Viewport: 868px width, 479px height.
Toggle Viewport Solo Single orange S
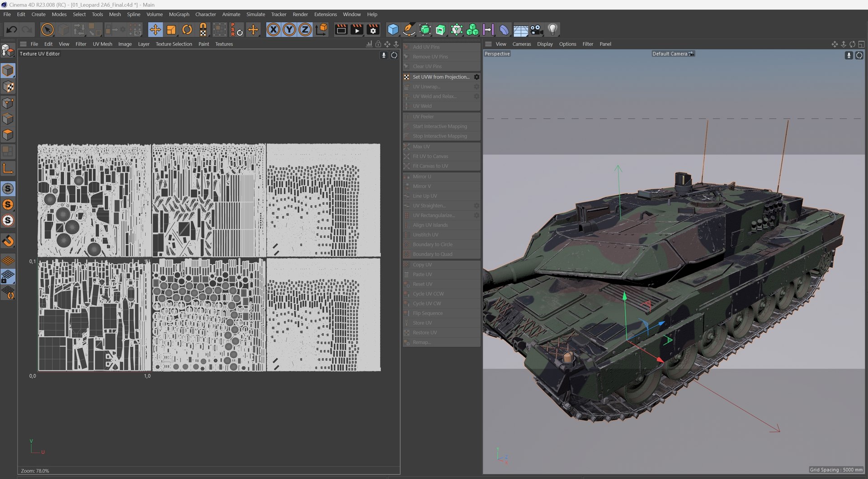[8, 204]
